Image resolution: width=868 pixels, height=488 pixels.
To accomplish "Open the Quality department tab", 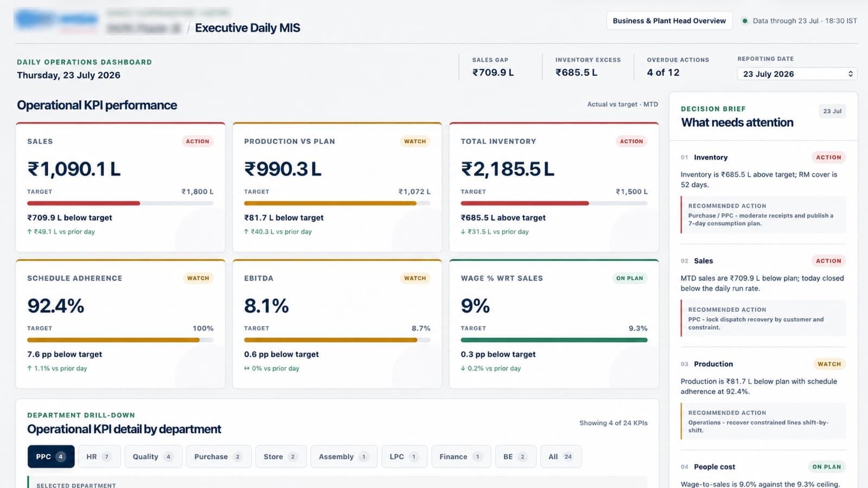I will pyautogui.click(x=153, y=457).
